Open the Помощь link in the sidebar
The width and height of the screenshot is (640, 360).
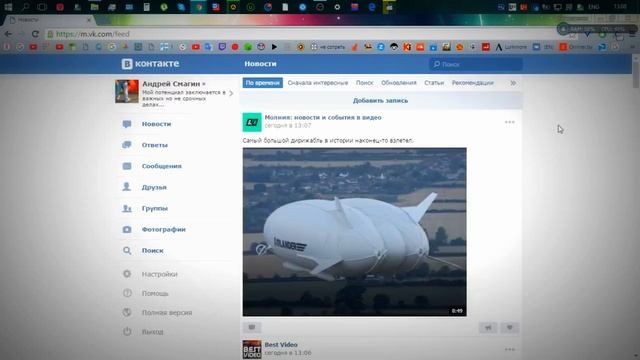coord(155,293)
